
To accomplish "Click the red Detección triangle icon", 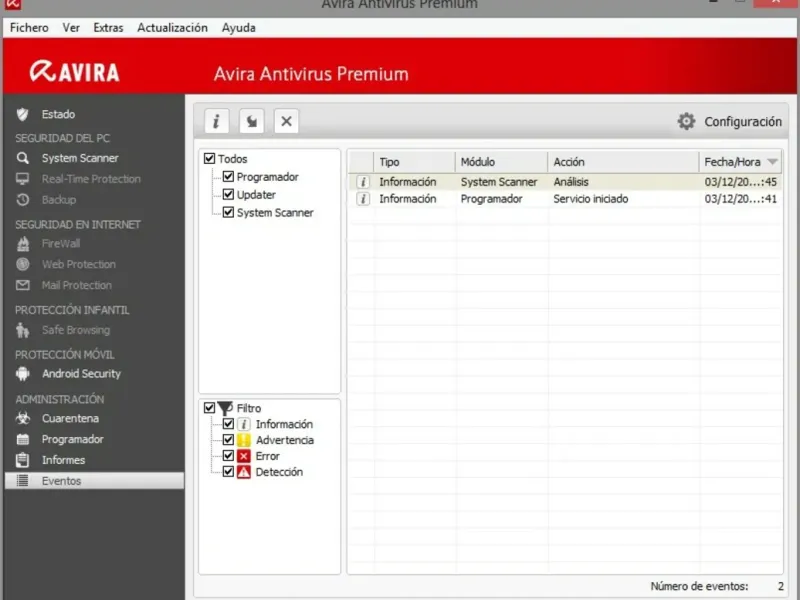I will coord(244,472).
